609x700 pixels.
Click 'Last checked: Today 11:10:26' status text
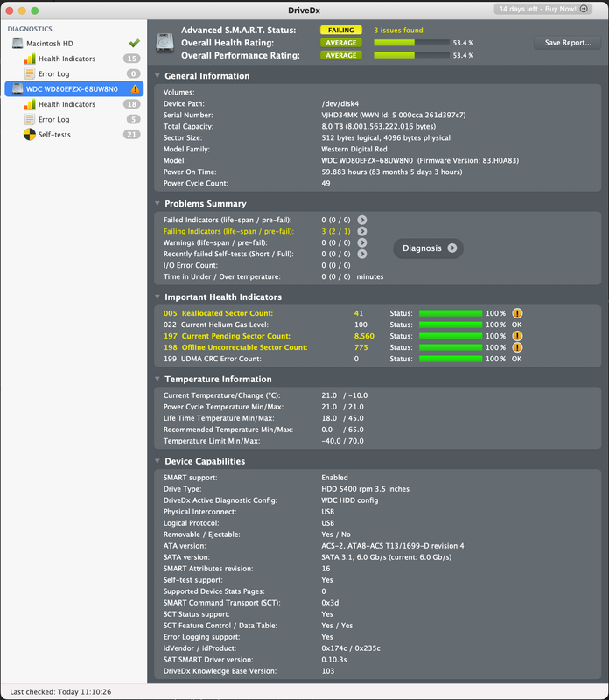pos(60,691)
